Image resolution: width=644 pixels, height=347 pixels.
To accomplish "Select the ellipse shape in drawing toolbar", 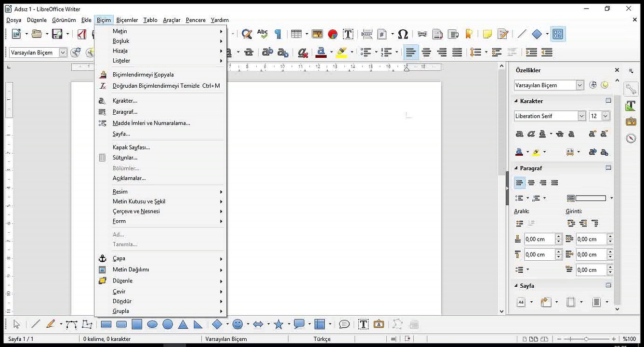I will tap(152, 324).
